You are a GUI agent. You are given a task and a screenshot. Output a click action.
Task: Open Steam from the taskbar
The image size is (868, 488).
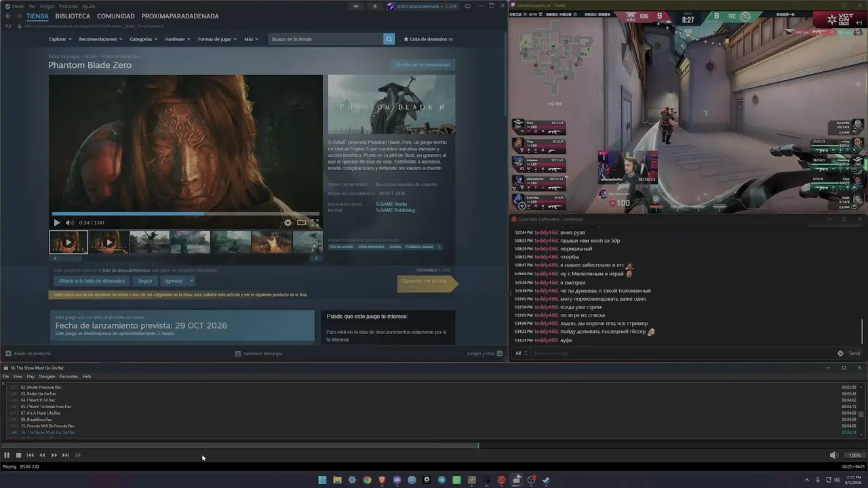(x=546, y=480)
